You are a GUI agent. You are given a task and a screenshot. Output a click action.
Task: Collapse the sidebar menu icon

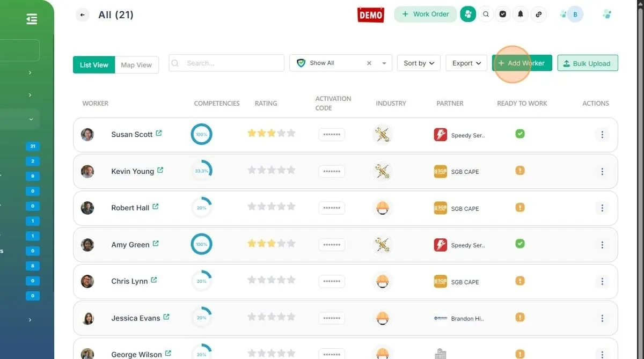[x=32, y=19]
